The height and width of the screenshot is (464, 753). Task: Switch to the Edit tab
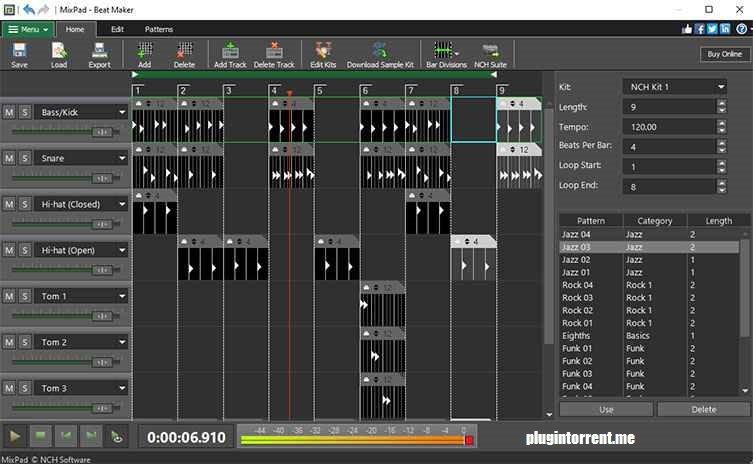point(117,29)
